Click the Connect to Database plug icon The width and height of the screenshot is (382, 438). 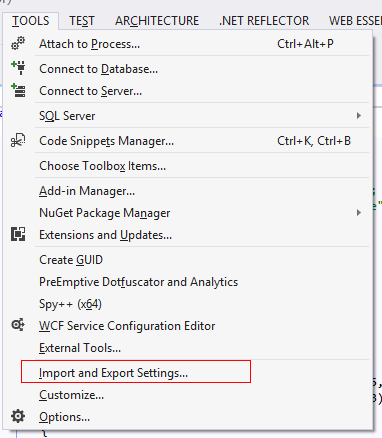(18, 68)
